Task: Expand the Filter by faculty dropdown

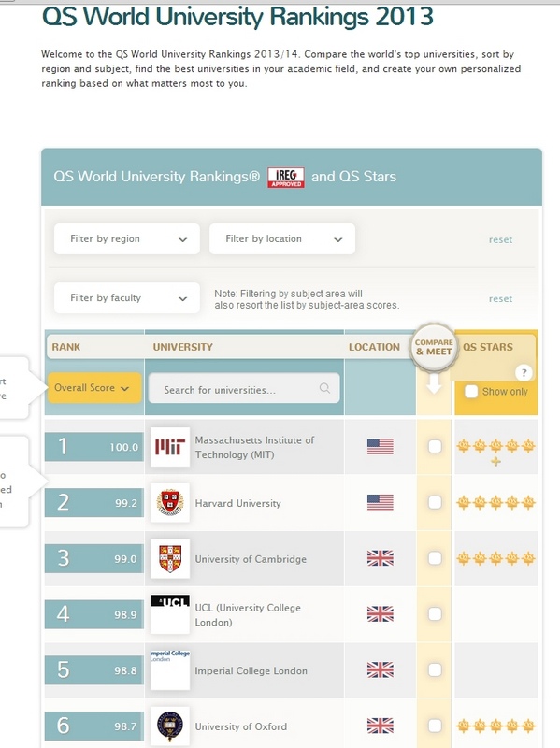Action: 127,298
